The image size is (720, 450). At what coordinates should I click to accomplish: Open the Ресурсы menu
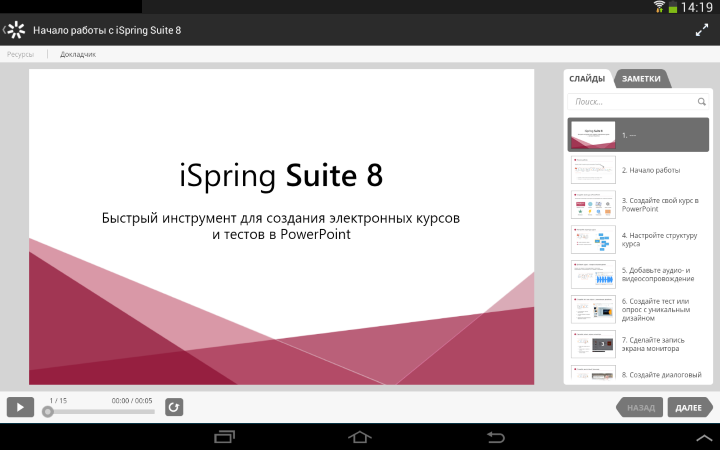pos(20,54)
